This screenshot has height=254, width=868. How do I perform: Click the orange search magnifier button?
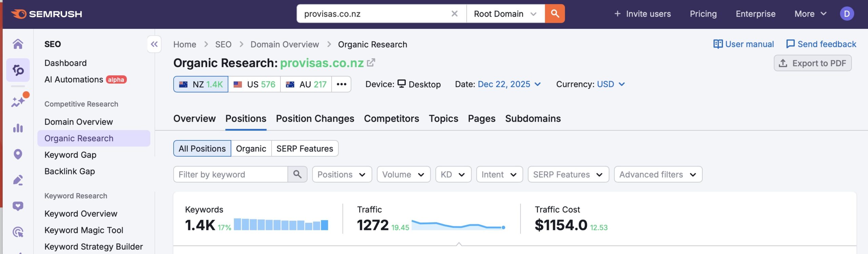click(554, 14)
